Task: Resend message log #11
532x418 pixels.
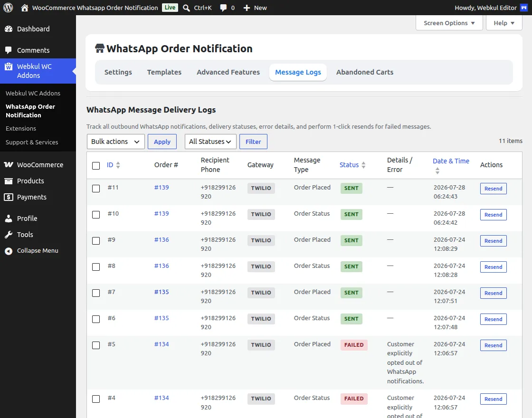Action: point(494,189)
